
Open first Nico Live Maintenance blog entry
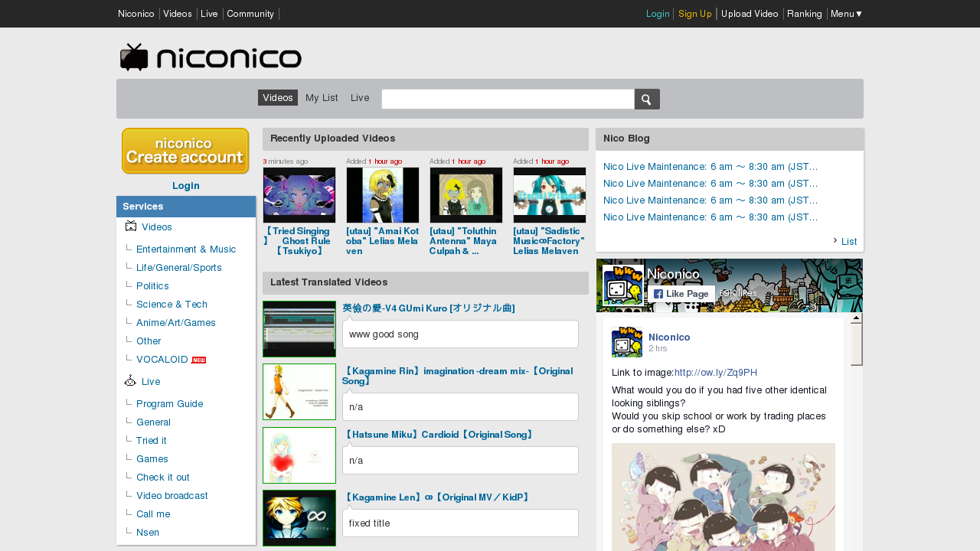pyautogui.click(x=710, y=167)
